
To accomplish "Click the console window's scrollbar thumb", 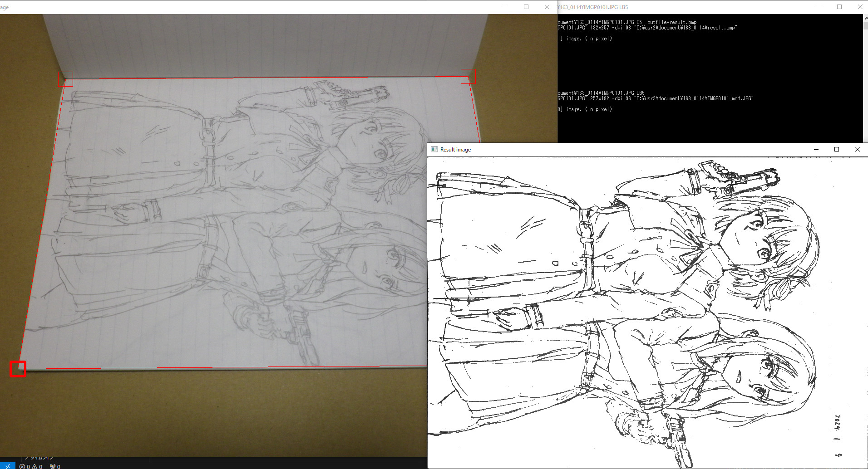I will pos(865,25).
